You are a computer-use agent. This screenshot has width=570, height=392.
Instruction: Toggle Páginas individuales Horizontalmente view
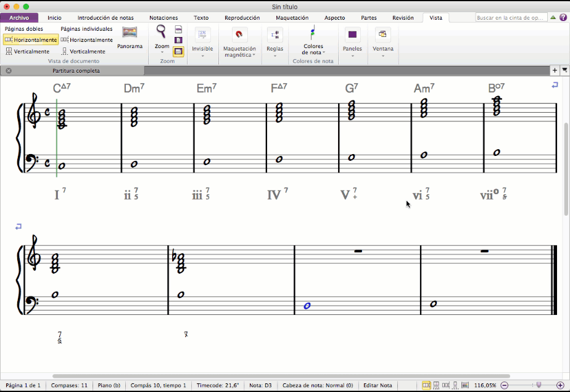[x=86, y=40]
